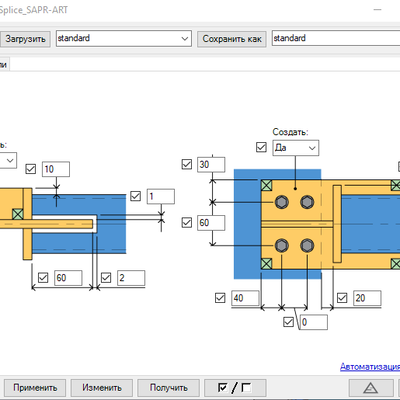
Task: Click the triangle icon button at bottom
Action: (x=370, y=388)
